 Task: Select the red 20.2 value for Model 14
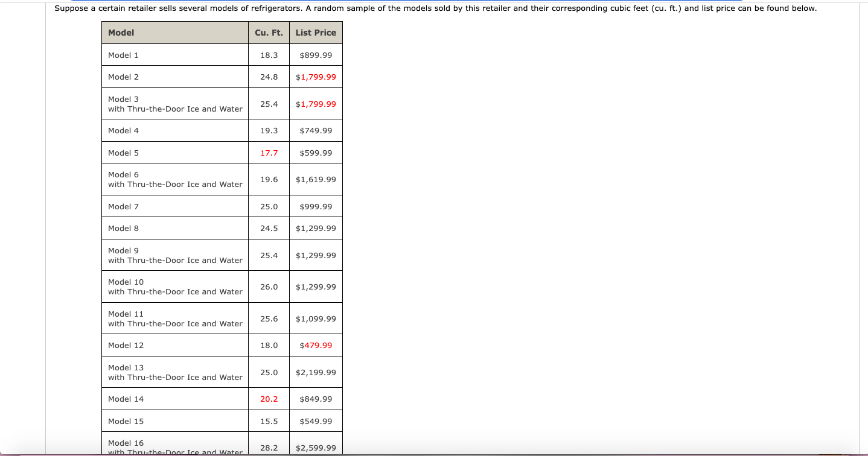pos(269,399)
